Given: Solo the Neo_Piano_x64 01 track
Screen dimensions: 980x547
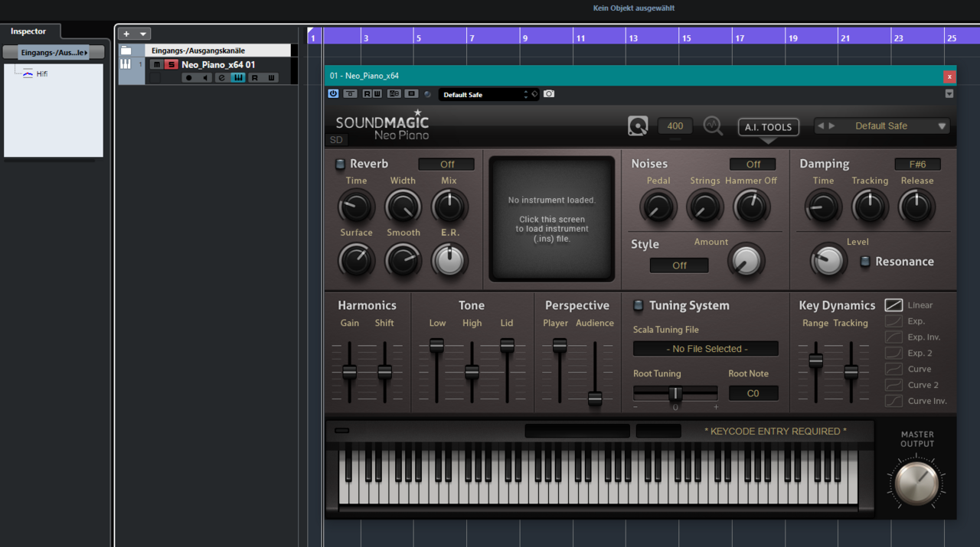Looking at the screenshot, I should (171, 64).
